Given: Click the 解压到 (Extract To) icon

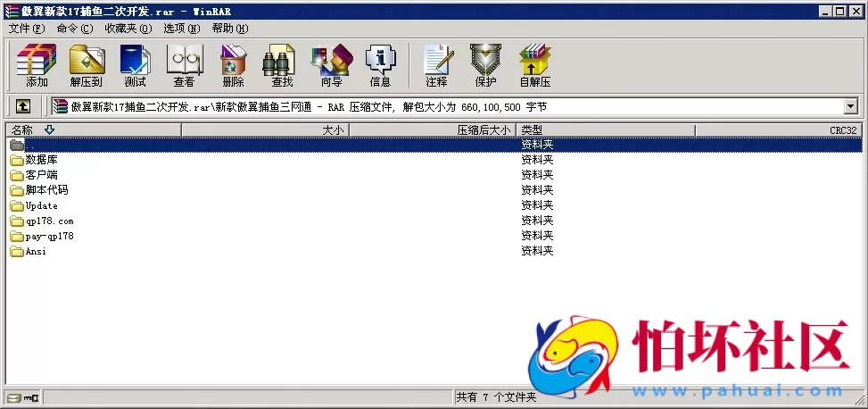Looking at the screenshot, I should point(86,65).
